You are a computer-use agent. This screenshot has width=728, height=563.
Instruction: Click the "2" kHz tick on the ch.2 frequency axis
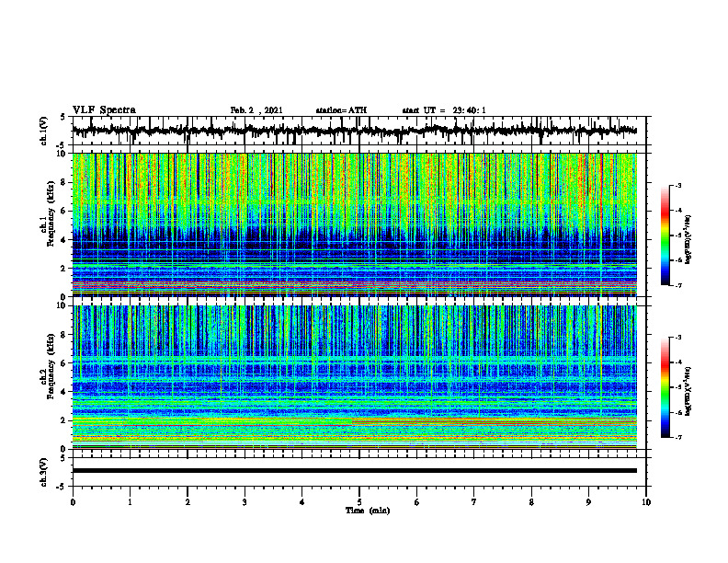pyautogui.click(x=65, y=420)
